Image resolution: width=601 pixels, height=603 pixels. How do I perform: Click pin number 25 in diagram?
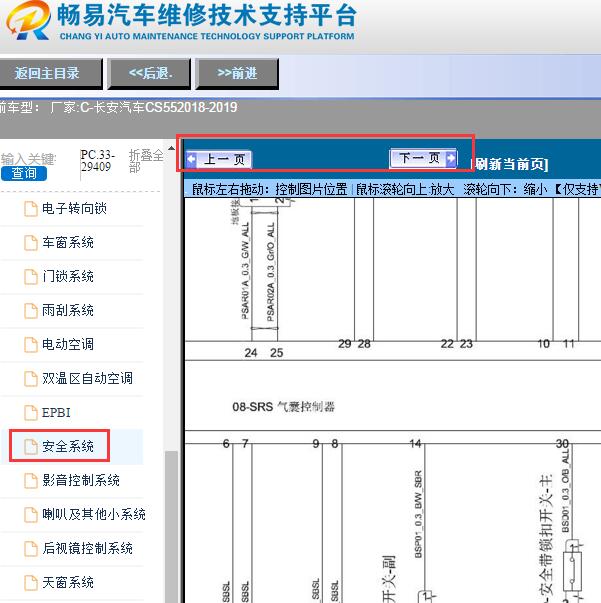pos(276,353)
